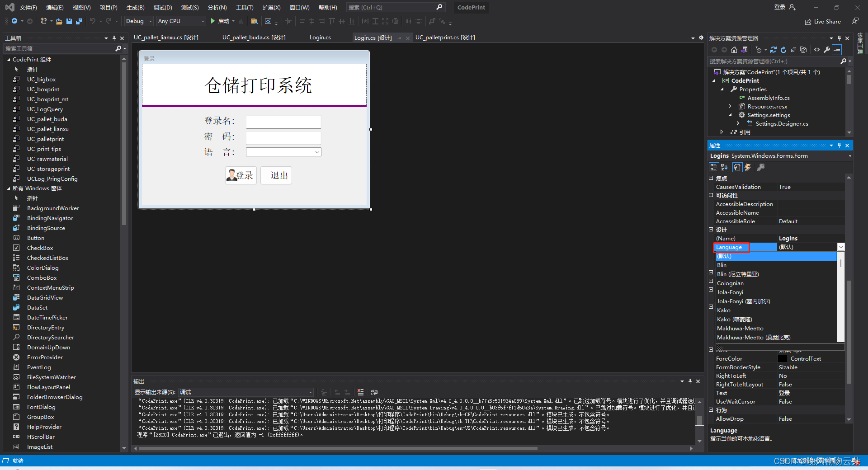Screen dimensions: 868x470
Task: Open the language combo box on login form
Action: click(283, 152)
